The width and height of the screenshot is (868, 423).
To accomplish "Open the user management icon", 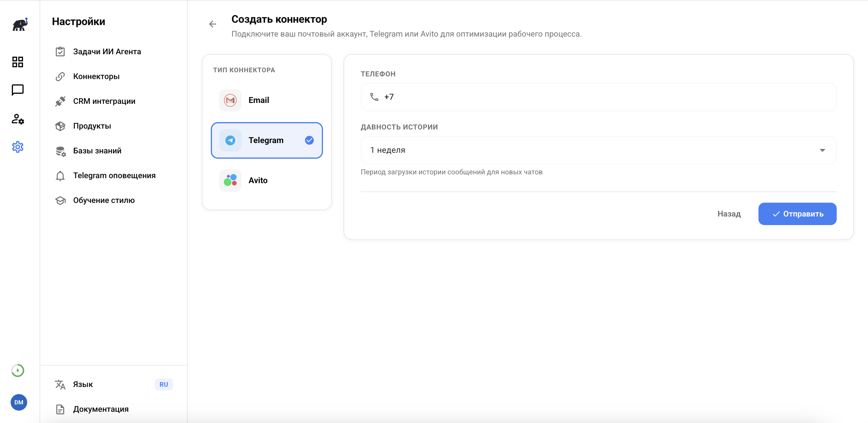I will click(x=17, y=119).
